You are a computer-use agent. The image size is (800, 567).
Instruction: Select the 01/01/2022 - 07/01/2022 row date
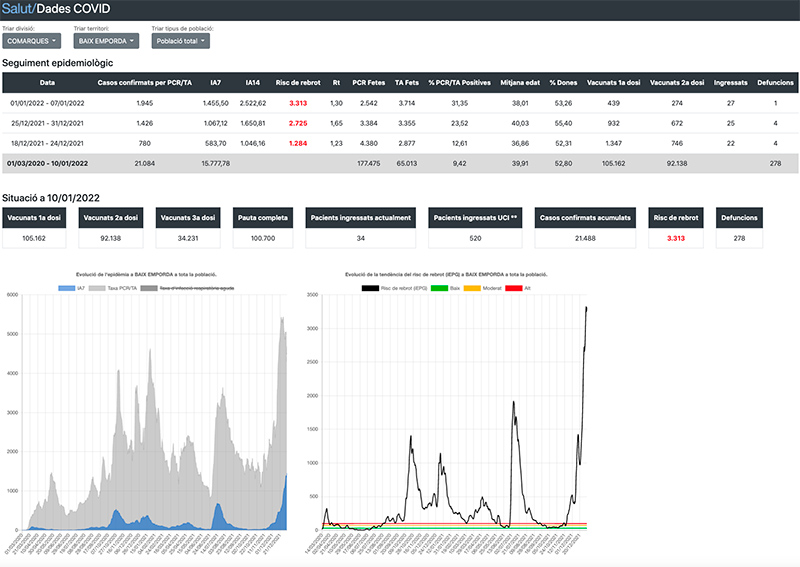(47, 103)
